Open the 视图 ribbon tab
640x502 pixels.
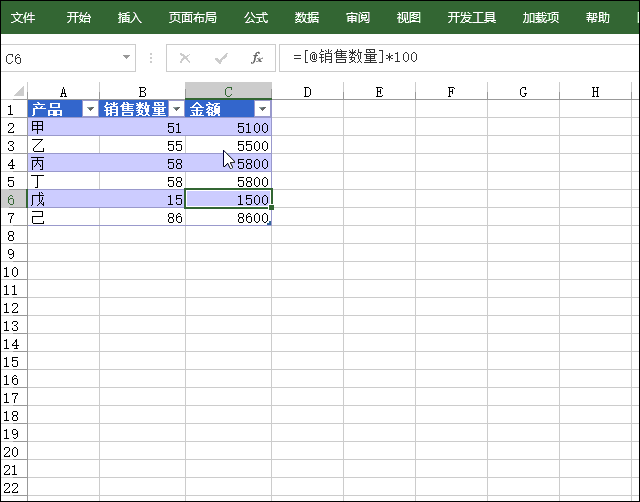click(x=409, y=18)
